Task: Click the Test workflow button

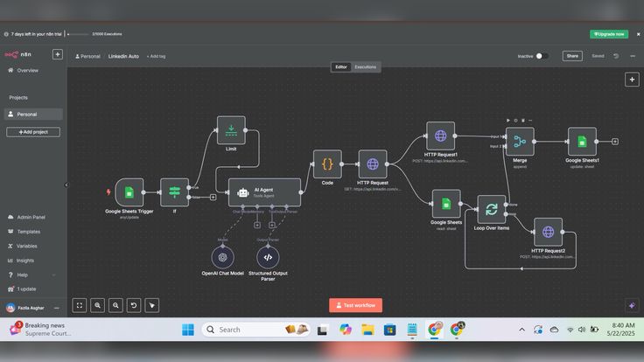Action: pyautogui.click(x=355, y=305)
